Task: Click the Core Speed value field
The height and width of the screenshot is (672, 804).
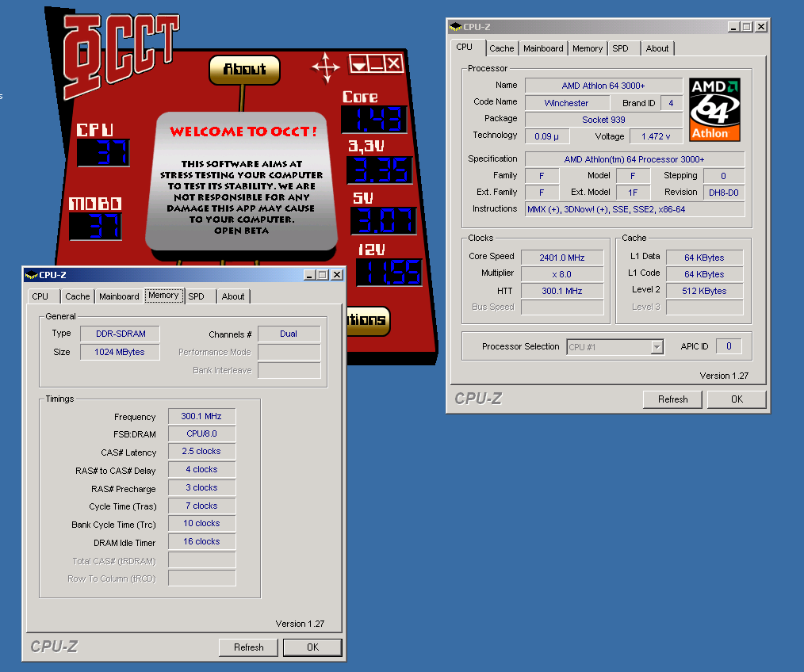Action: (561, 257)
